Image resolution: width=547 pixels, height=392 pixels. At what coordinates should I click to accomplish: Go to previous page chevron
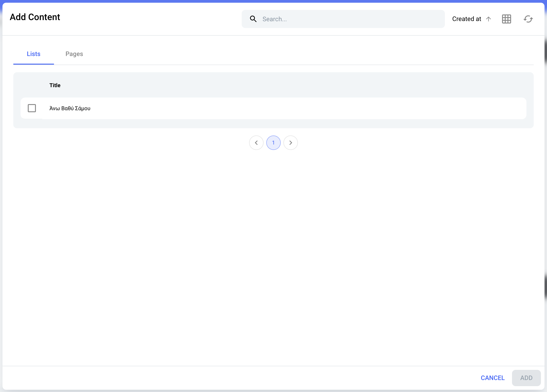tap(256, 143)
